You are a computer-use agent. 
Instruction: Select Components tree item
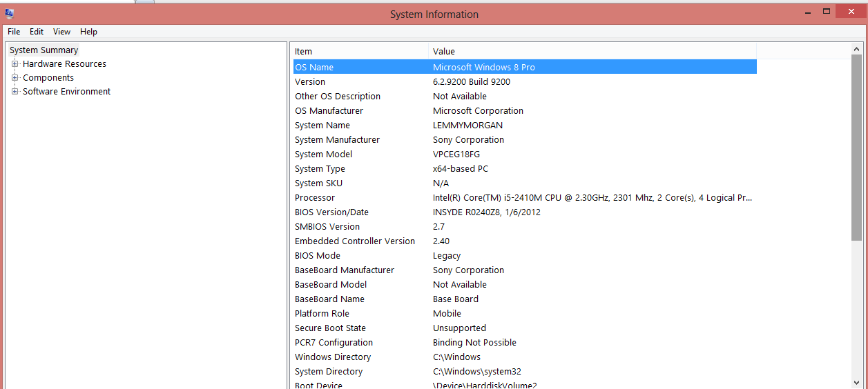click(48, 78)
